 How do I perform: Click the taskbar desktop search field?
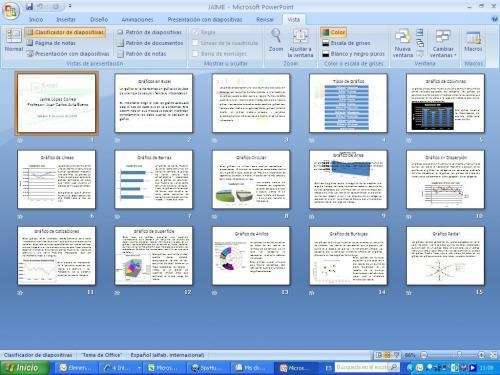point(363,367)
